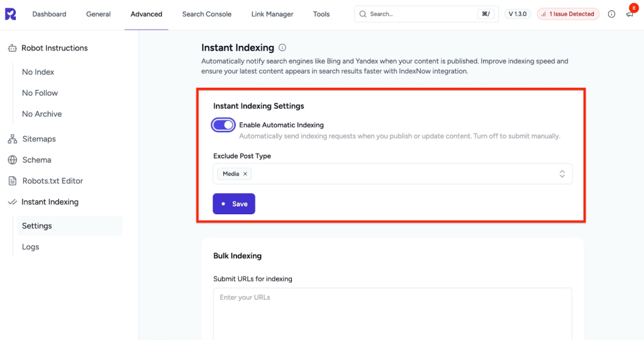Image resolution: width=644 pixels, height=340 pixels.
Task: Click the Sitemaps hierarchy icon
Action: [x=13, y=139]
